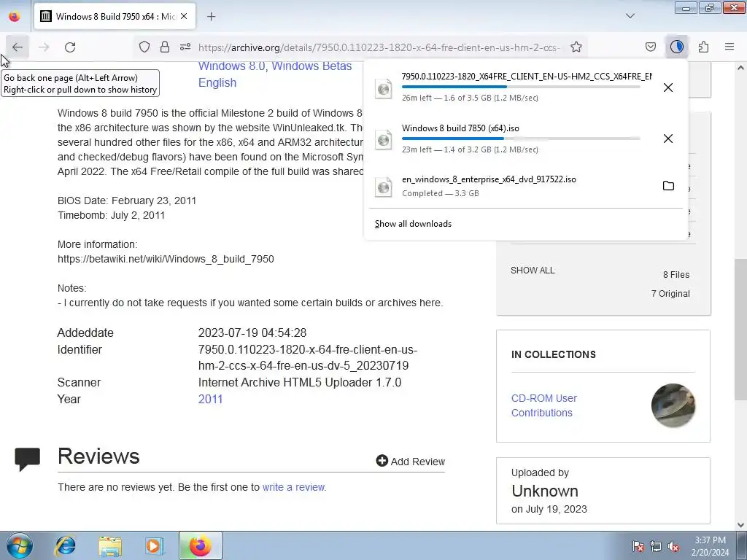The image size is (747, 560).
Task: Follow the write a review link
Action: pos(293,487)
